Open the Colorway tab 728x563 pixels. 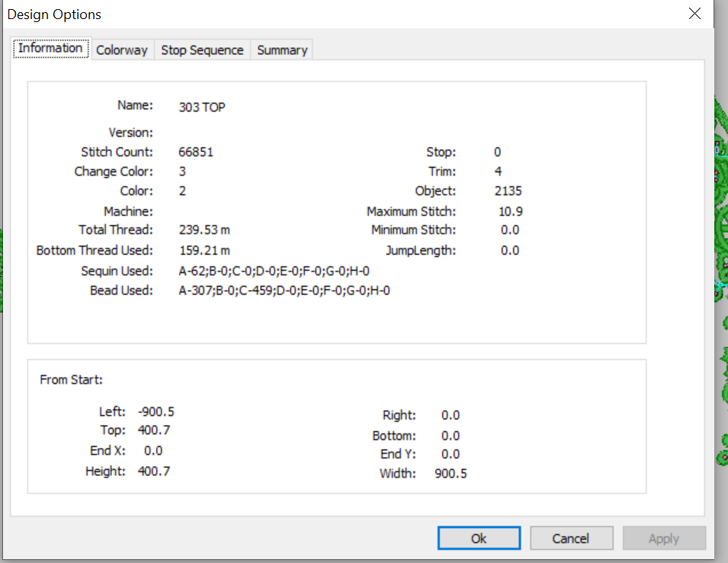tap(122, 50)
